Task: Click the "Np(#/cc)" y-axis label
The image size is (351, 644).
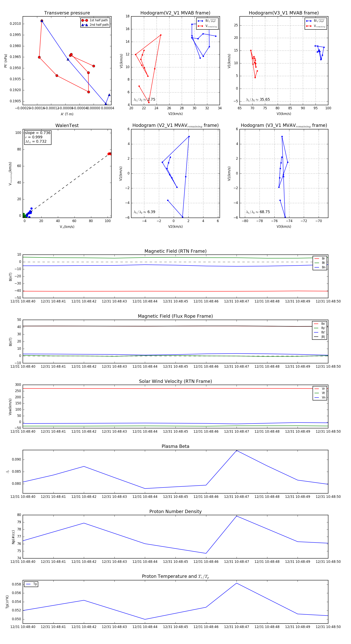Action: click(x=13, y=537)
